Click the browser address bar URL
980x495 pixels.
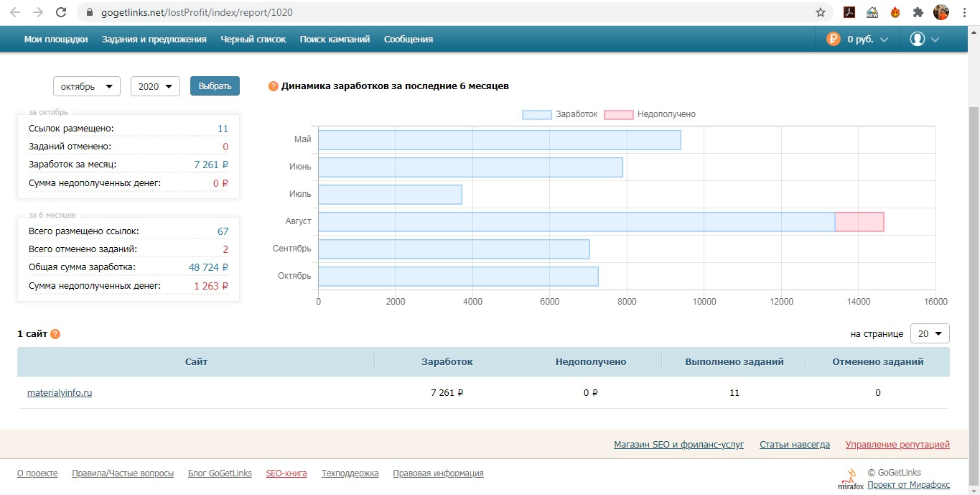(x=431, y=12)
